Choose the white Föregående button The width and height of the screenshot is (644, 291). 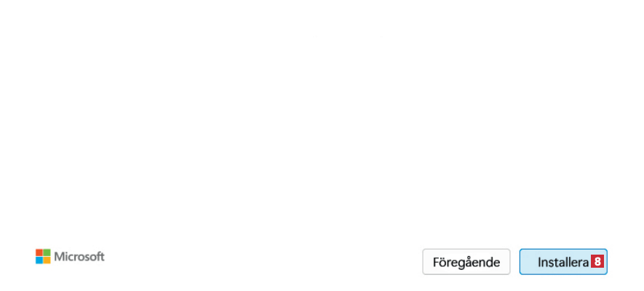(x=466, y=262)
